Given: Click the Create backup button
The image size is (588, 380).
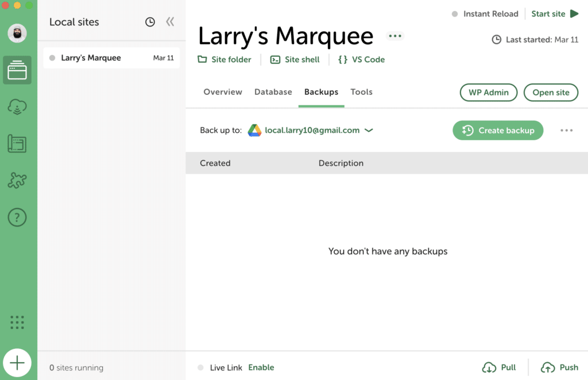Looking at the screenshot, I should point(498,130).
